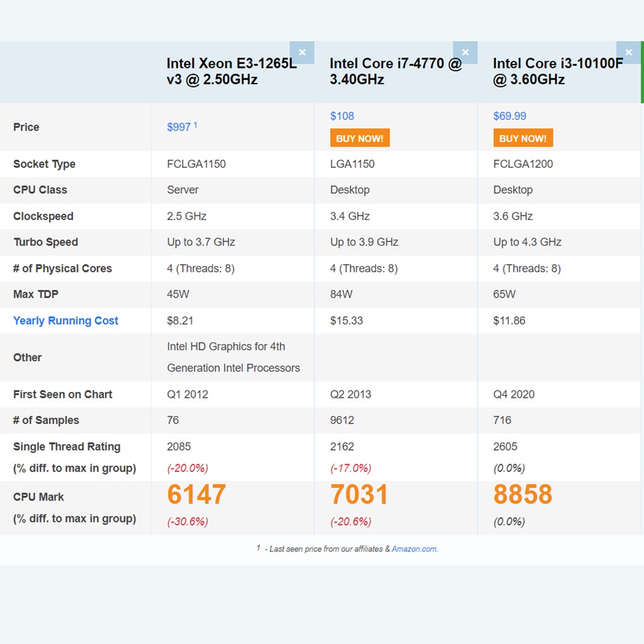
Task: Click the LGA1150 socket type cell
Action: (352, 164)
